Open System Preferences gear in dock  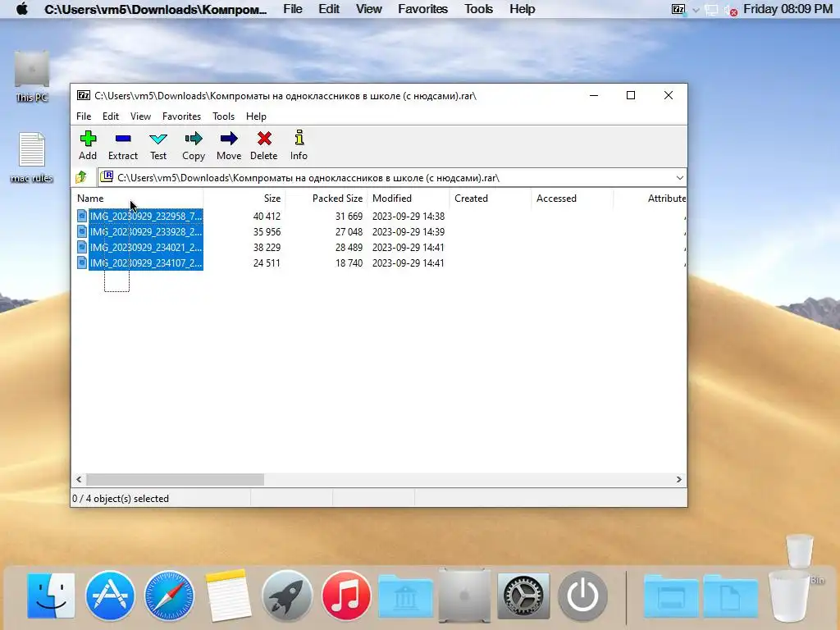pos(523,596)
